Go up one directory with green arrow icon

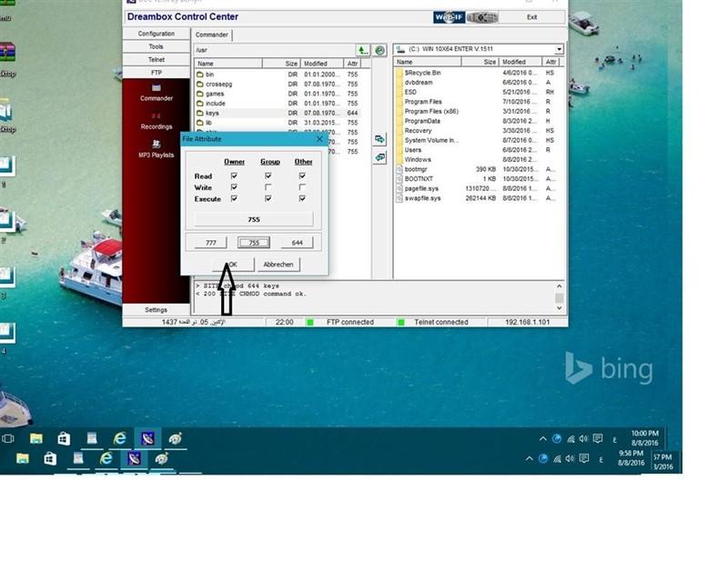(362, 50)
